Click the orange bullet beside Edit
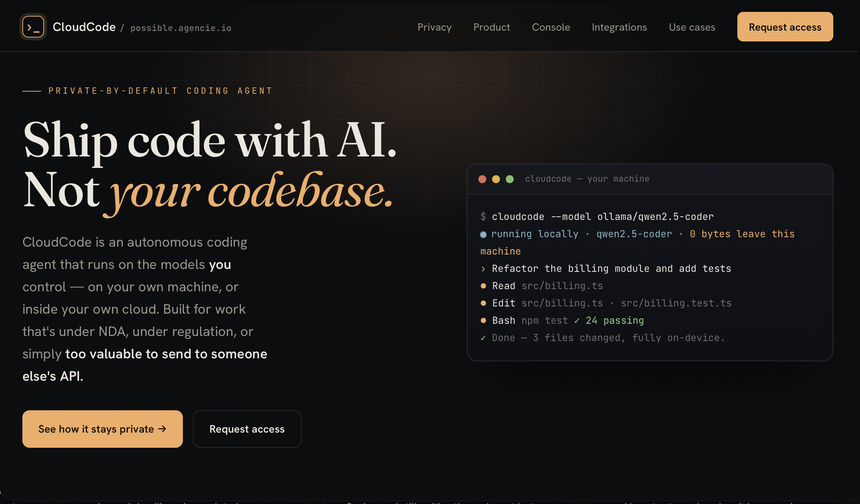Image resolution: width=860 pixels, height=504 pixels. (483, 303)
